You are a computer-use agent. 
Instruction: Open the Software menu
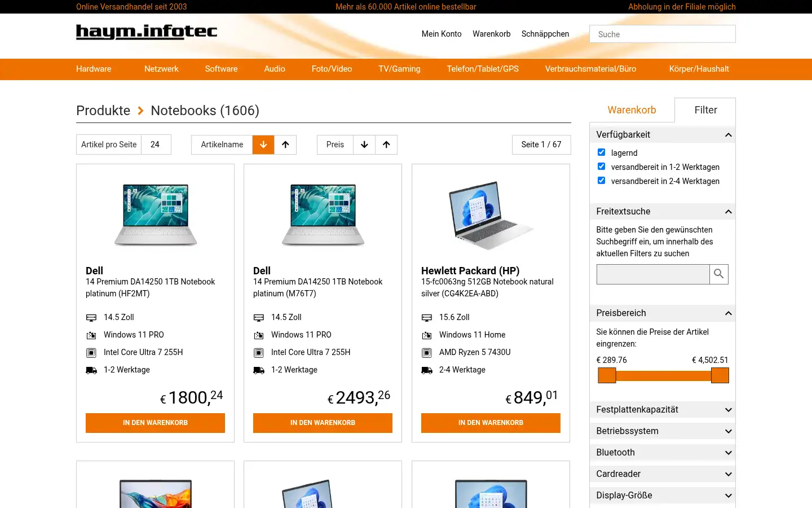[221, 69]
